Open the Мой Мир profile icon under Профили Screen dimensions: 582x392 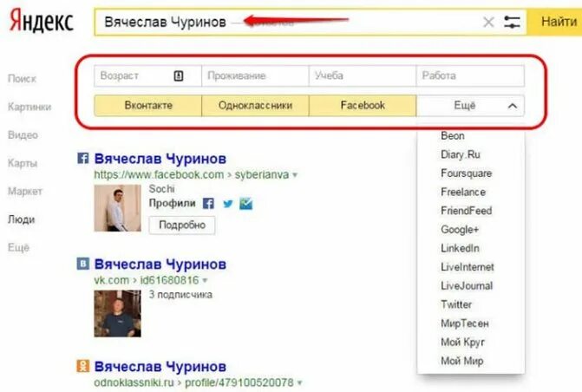[245, 204]
